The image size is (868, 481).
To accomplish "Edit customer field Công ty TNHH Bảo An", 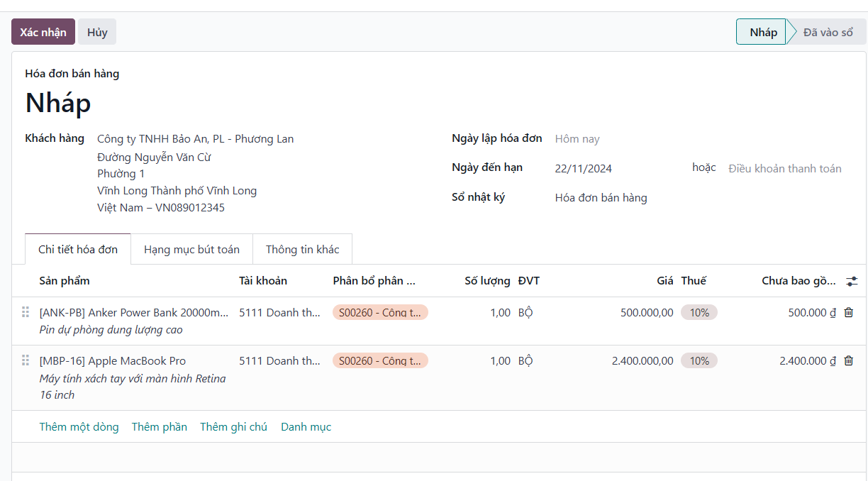I will 195,138.
